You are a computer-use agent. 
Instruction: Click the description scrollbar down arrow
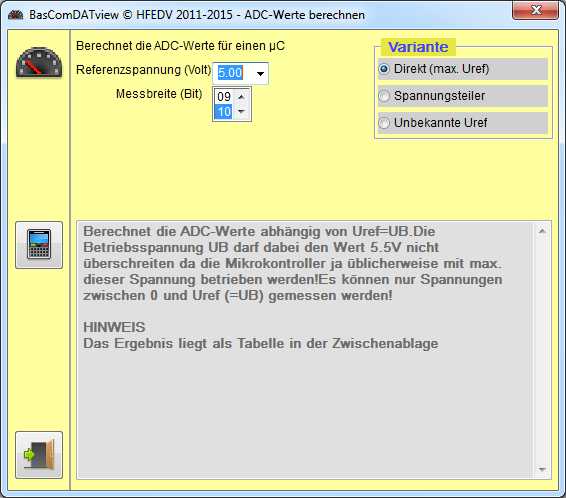coord(542,469)
